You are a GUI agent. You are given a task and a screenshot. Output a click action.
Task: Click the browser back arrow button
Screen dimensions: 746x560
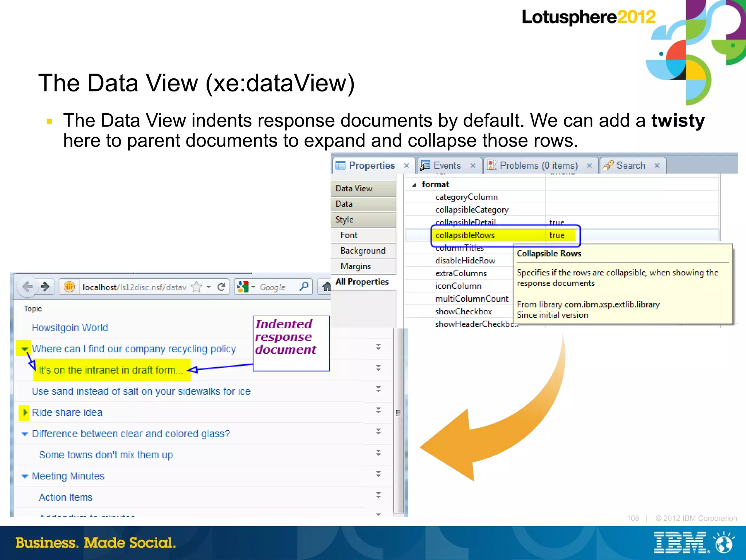pos(28,287)
